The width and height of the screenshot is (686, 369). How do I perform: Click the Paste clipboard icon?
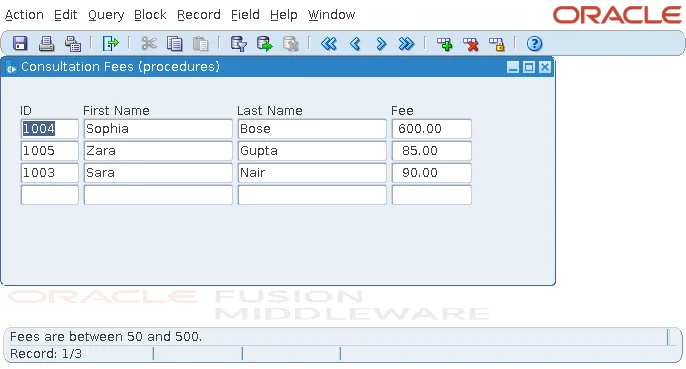[200, 44]
